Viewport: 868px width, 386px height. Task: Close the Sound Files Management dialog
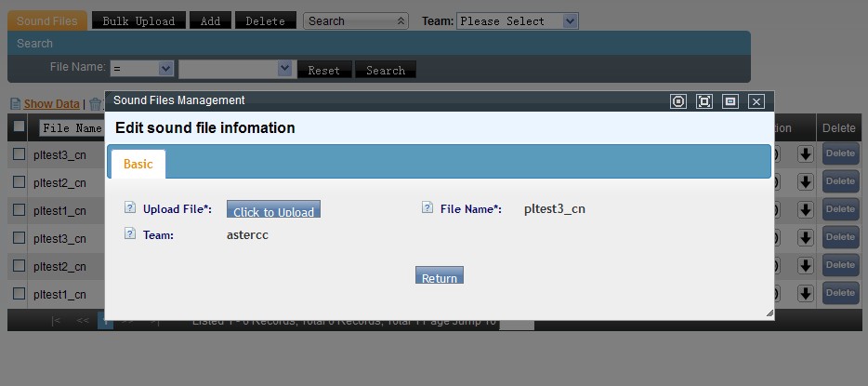(x=756, y=101)
